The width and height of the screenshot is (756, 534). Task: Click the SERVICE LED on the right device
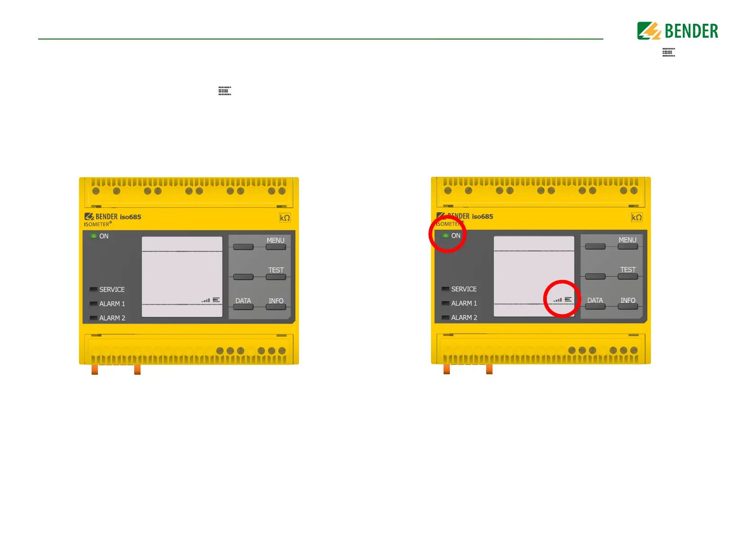coord(445,289)
